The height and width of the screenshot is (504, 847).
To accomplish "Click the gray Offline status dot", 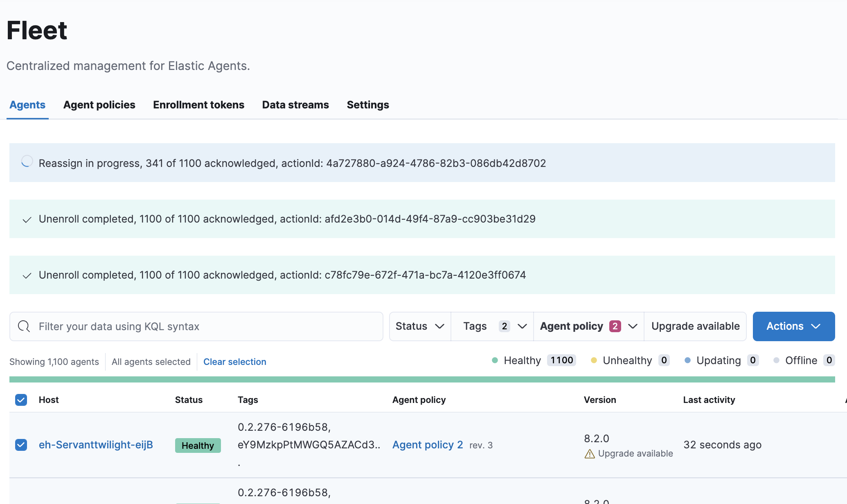I will pos(776,360).
